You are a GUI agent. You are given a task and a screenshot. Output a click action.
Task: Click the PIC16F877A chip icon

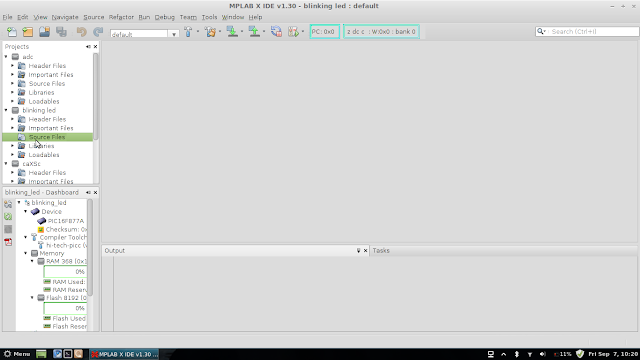tap(41, 221)
